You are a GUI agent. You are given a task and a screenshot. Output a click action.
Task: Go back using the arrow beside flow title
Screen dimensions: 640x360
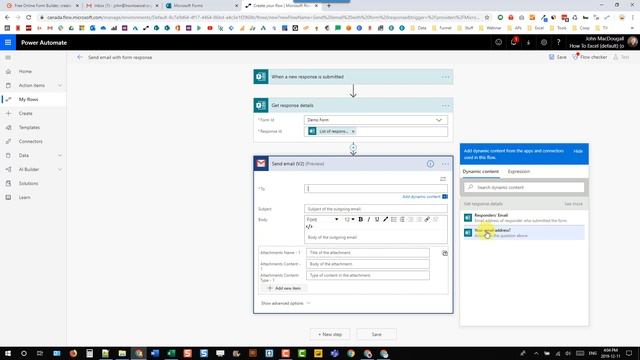pyautogui.click(x=80, y=57)
